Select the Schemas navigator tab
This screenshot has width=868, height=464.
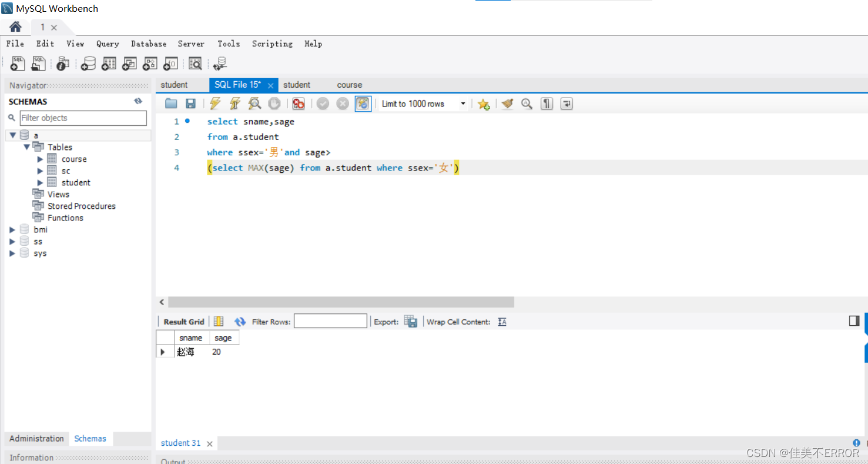tap(90, 439)
